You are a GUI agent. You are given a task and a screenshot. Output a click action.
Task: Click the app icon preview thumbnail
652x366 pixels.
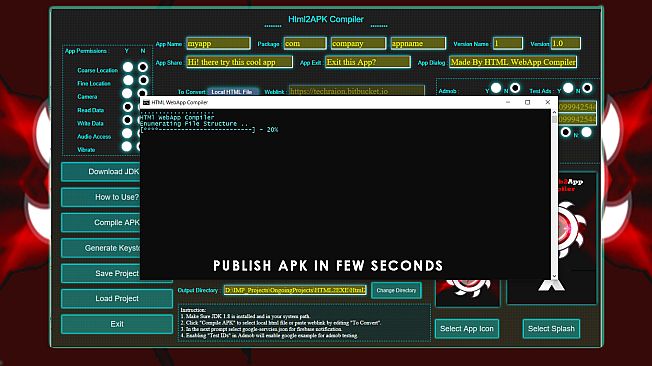[467, 293]
